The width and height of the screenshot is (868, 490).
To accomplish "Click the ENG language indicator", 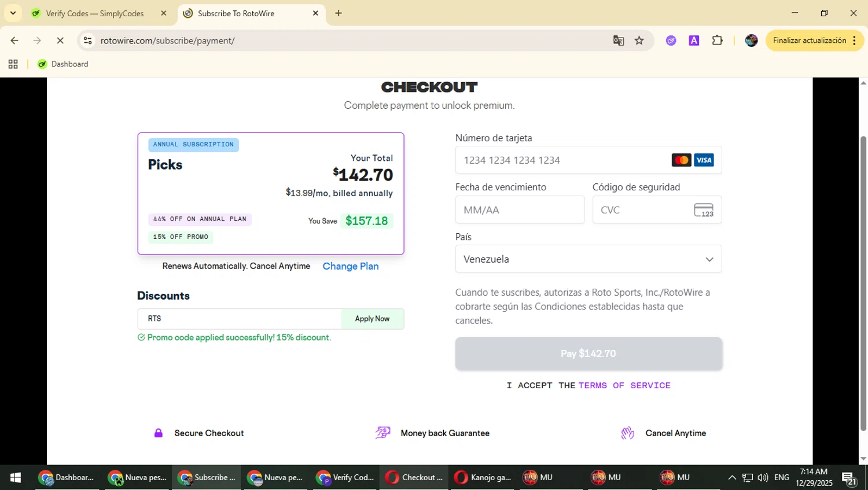I will (782, 477).
